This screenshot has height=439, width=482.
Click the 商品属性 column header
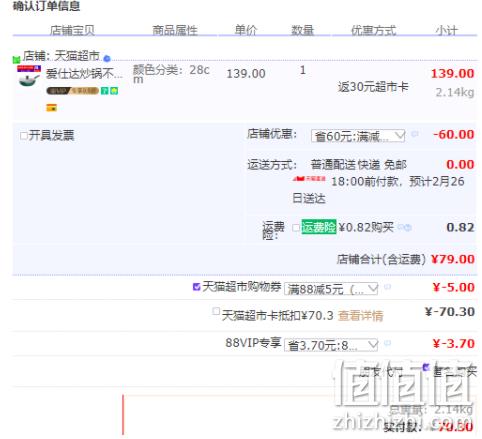(x=175, y=30)
